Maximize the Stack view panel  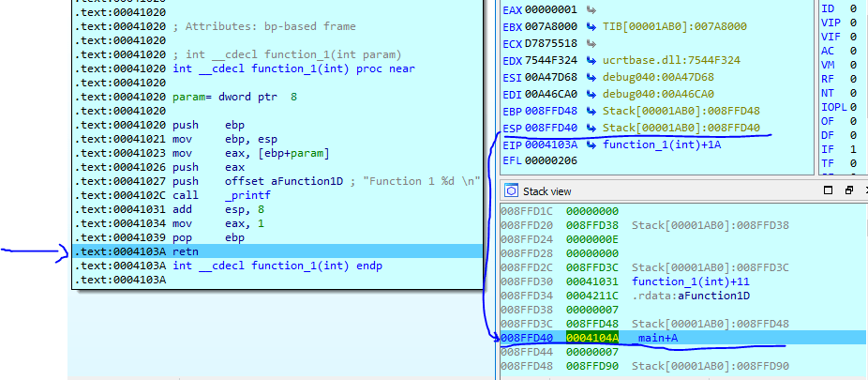coord(827,190)
